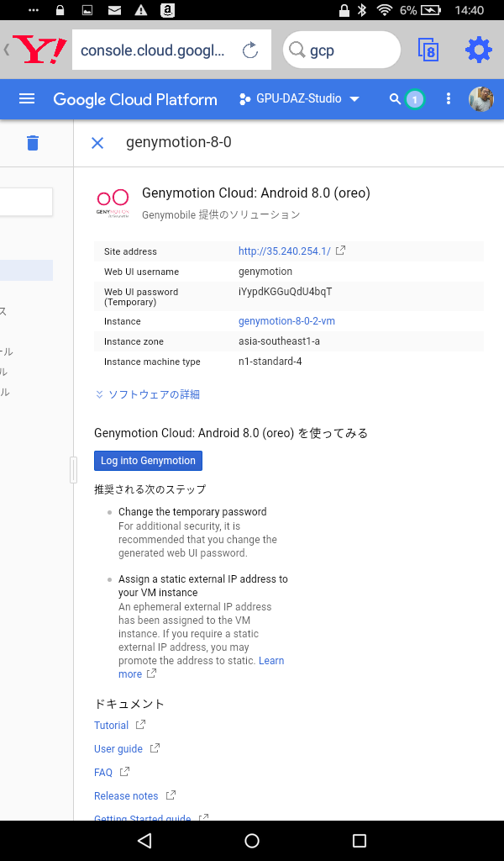This screenshot has width=504, height=861.
Task: Open browser settings gear icon
Action: click(478, 50)
